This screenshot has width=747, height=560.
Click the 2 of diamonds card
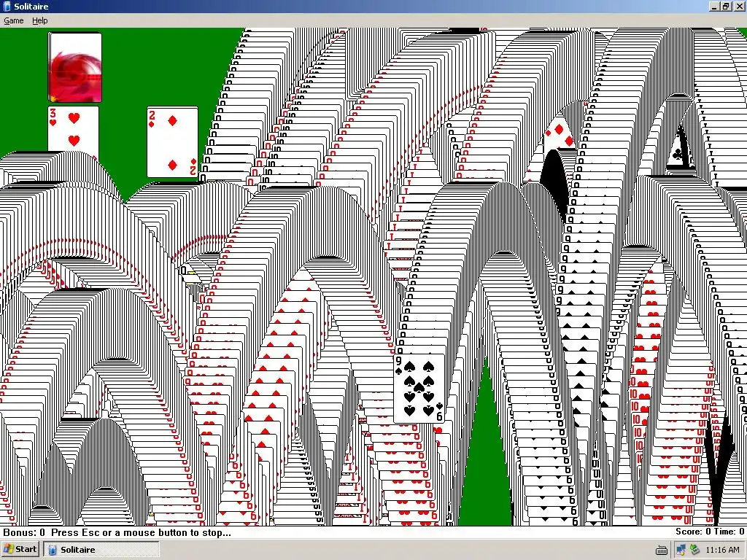(x=172, y=142)
